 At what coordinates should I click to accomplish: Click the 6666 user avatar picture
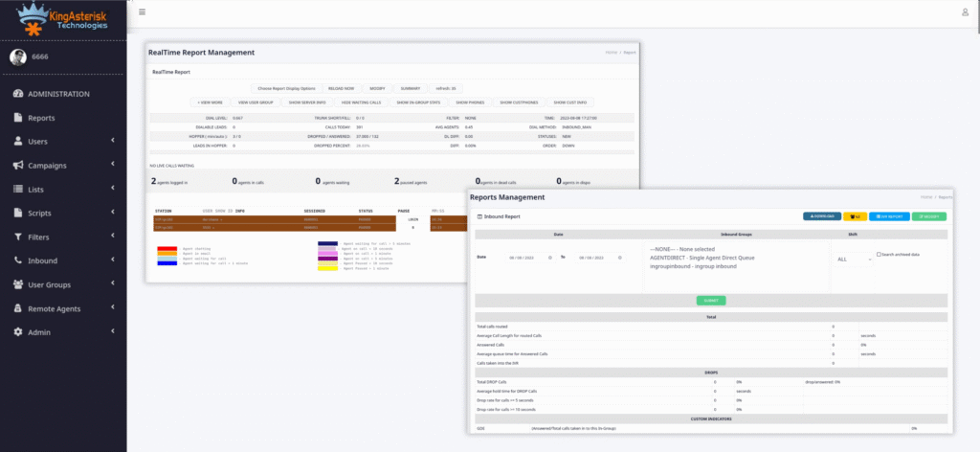(x=17, y=56)
